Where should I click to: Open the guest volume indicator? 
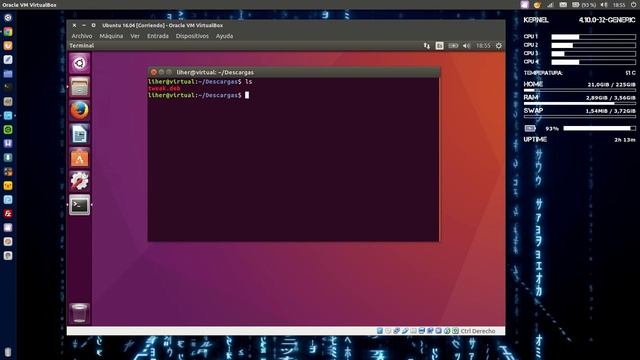(467, 46)
